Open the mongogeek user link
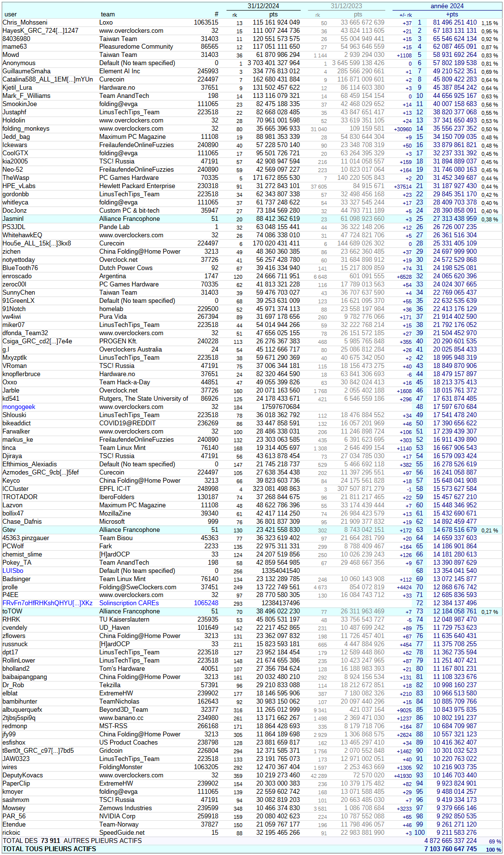The width and height of the screenshot is (504, 855). click(19, 407)
